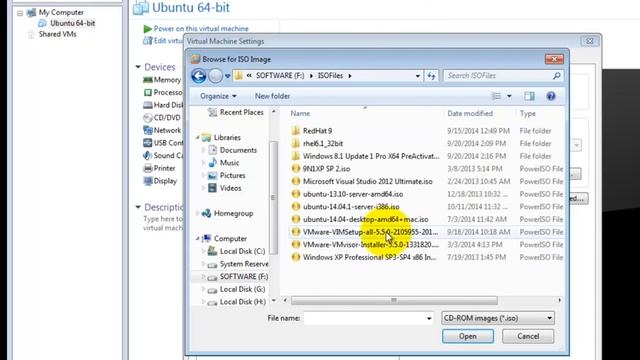The height and width of the screenshot is (360, 640).
Task: Open the Music library
Action: pyautogui.click(x=224, y=163)
